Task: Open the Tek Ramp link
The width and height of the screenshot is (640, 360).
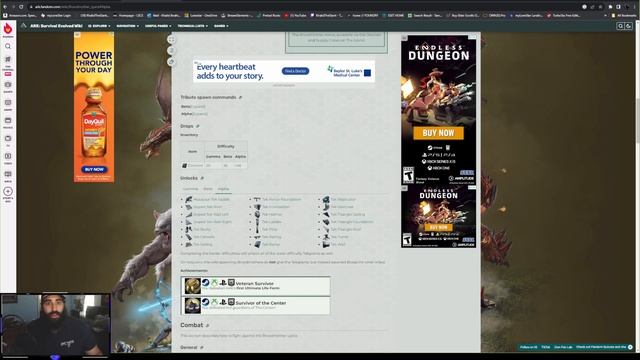Action: tap(271, 244)
